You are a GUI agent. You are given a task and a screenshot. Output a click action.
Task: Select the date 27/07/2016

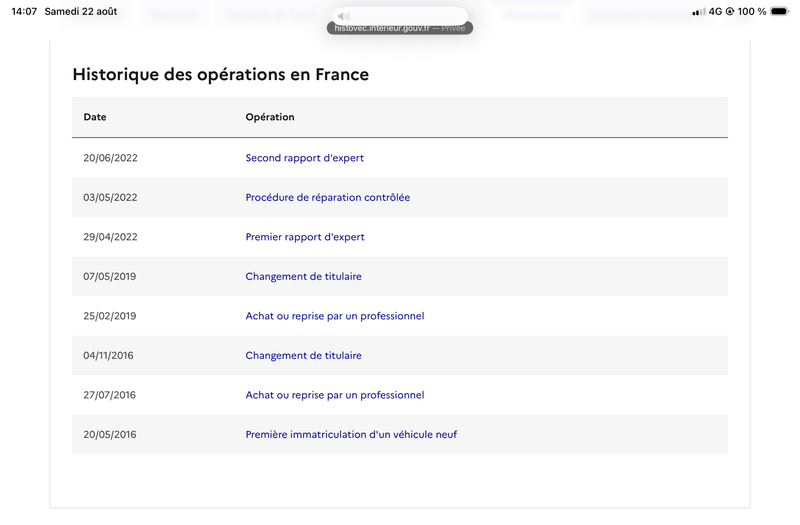[x=109, y=395]
